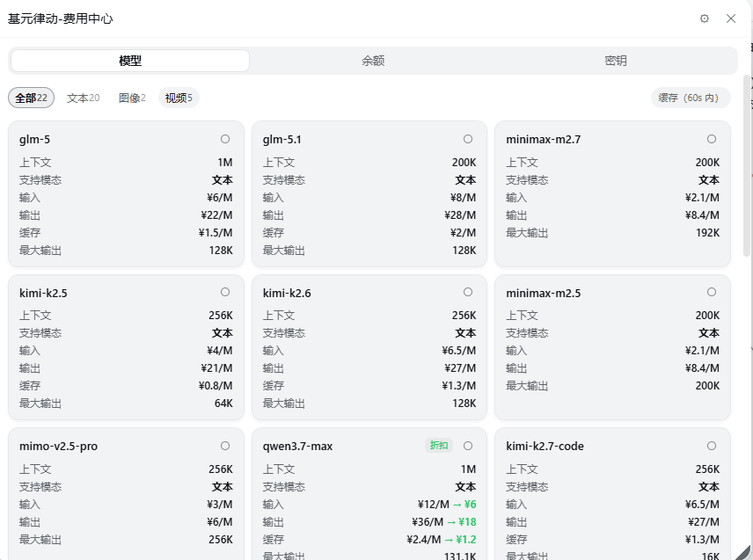Close the 费用中心 window
This screenshot has width=753, height=560.
(731, 18)
